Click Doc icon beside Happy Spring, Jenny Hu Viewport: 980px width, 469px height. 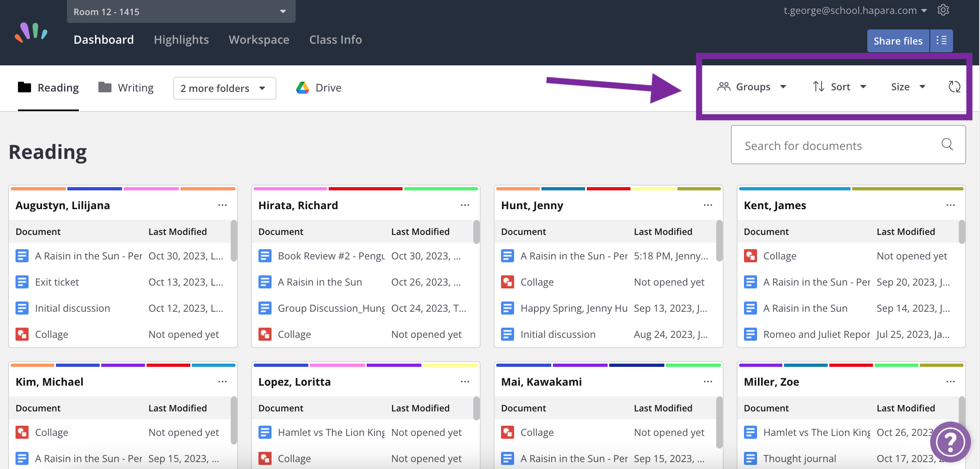click(x=508, y=308)
